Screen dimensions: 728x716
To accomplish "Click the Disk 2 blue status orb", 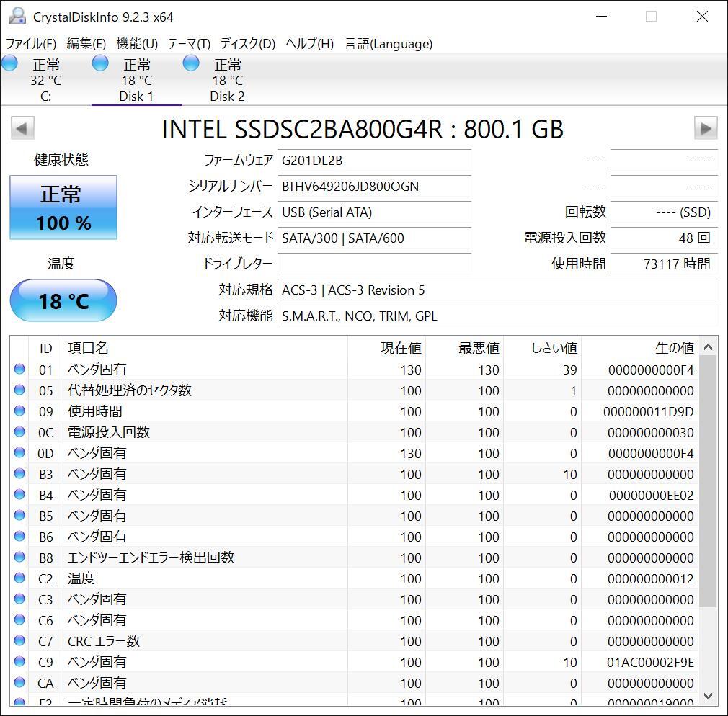I will pos(191,63).
